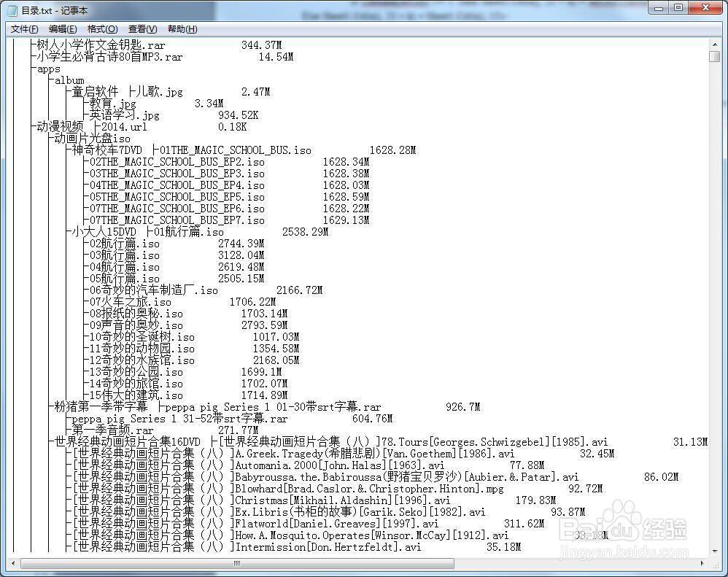Click the Automania.2000 avi file line
The width and height of the screenshot is (728, 577).
[x=258, y=465]
